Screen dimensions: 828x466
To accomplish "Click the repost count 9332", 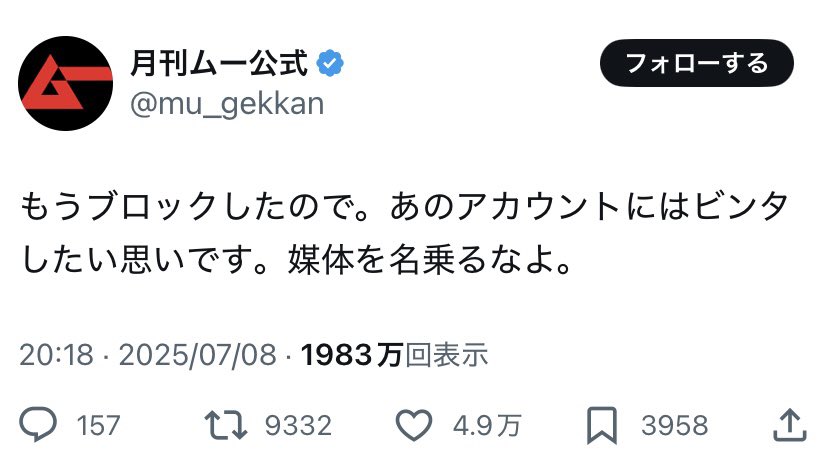I will point(298,426).
